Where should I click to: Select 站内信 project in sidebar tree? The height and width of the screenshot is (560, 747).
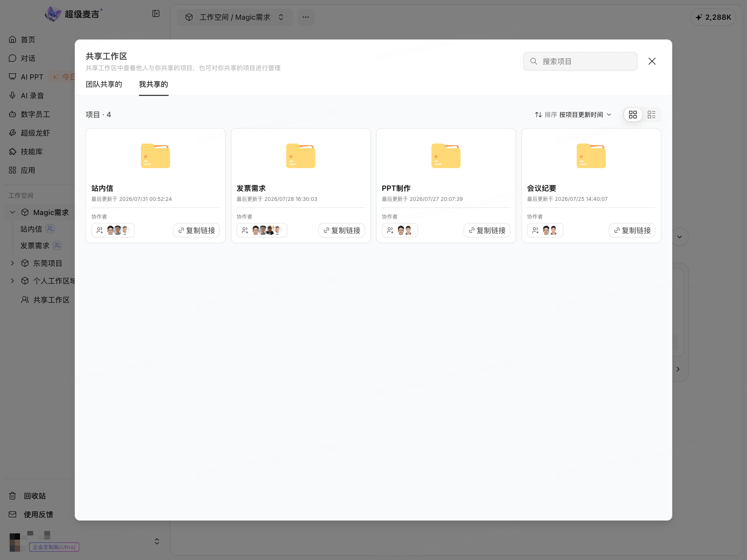[31, 229]
